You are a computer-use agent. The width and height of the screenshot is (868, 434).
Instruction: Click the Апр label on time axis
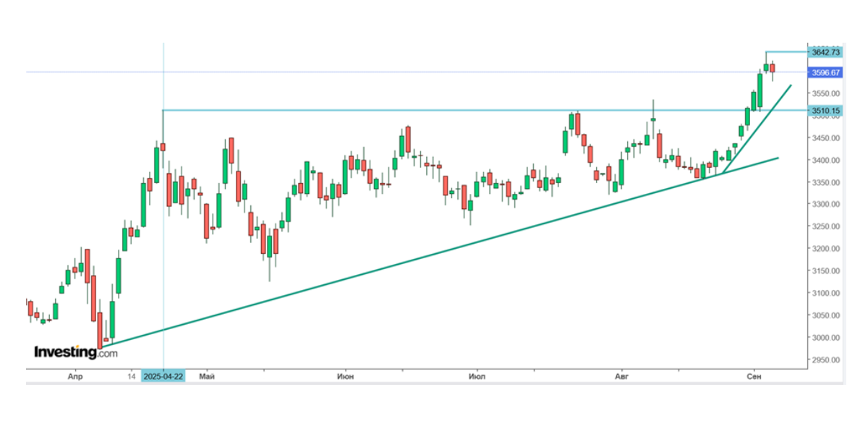tap(75, 377)
